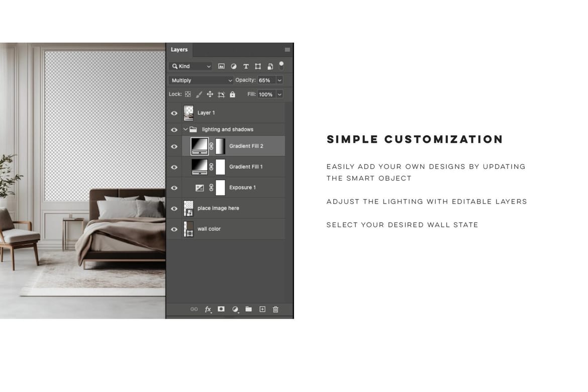Filter by smart objects icon
Screen dimensions: 588x392
(270, 66)
